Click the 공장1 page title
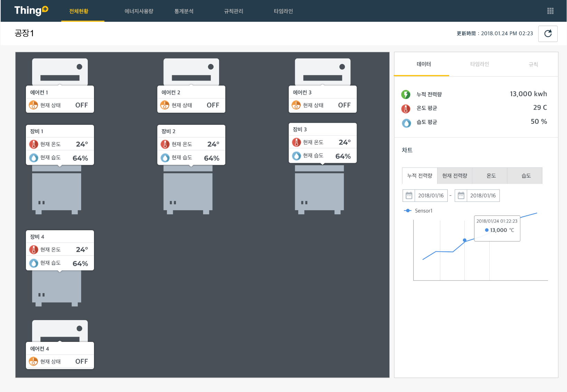Screen dimensions: 567x392 tap(24, 33)
